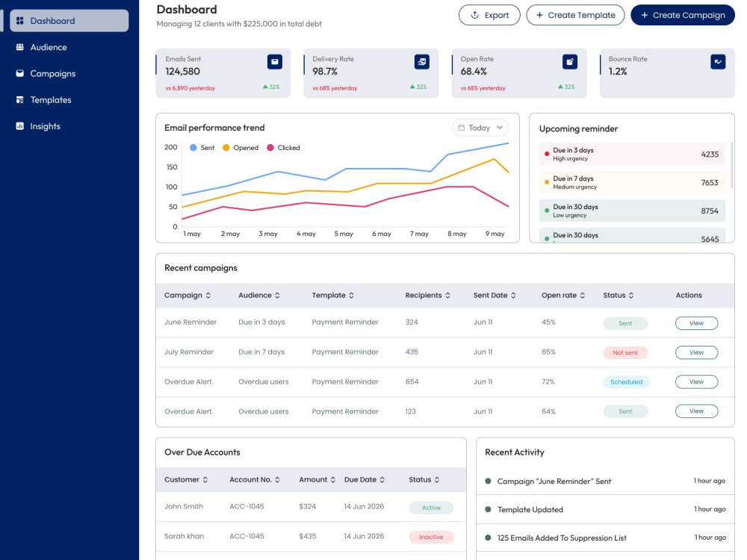Click the Open Rate card icon
Image resolution: width=747 pixels, height=560 pixels.
pos(570,62)
